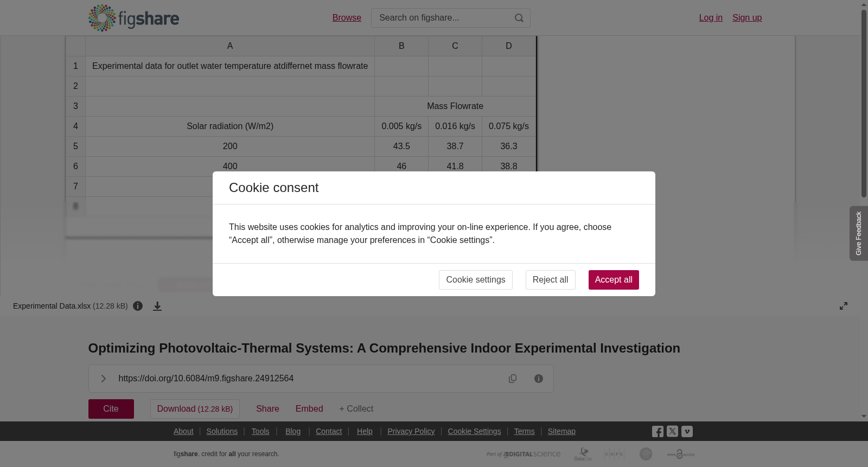Click Download (12.28 kB) button

point(195,409)
